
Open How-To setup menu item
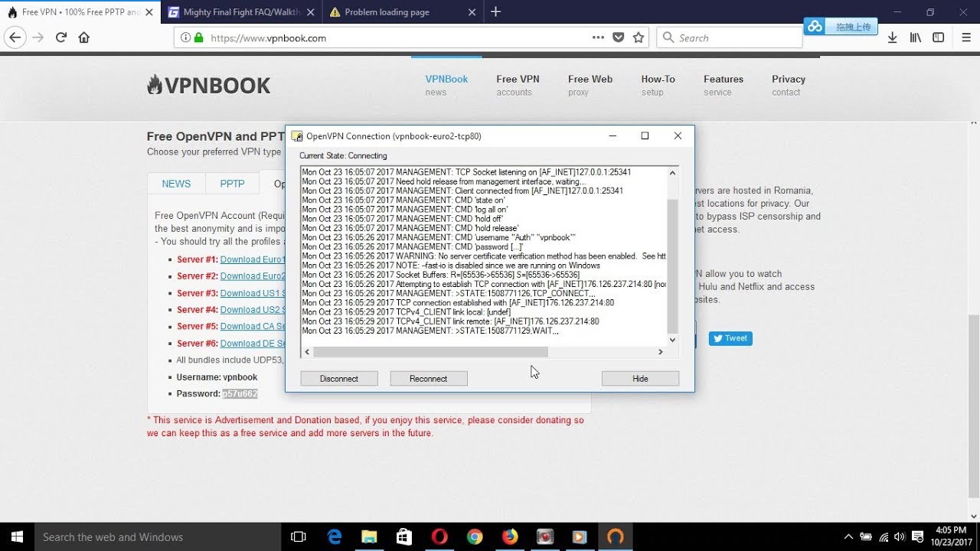click(x=658, y=85)
